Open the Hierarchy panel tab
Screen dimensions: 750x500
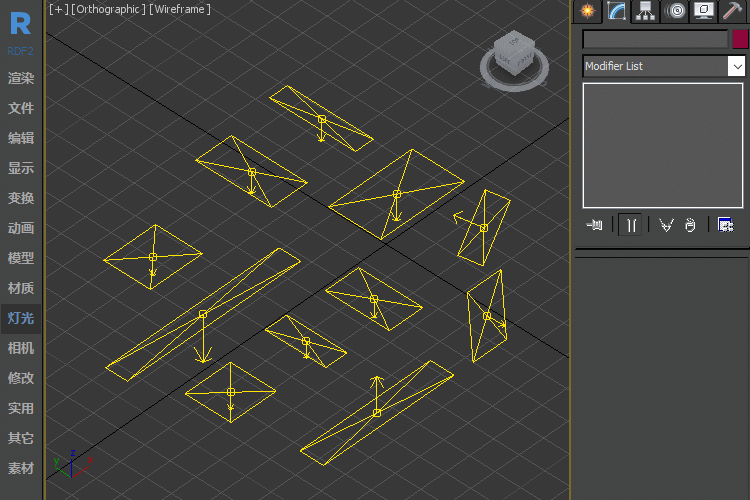pyautogui.click(x=645, y=11)
